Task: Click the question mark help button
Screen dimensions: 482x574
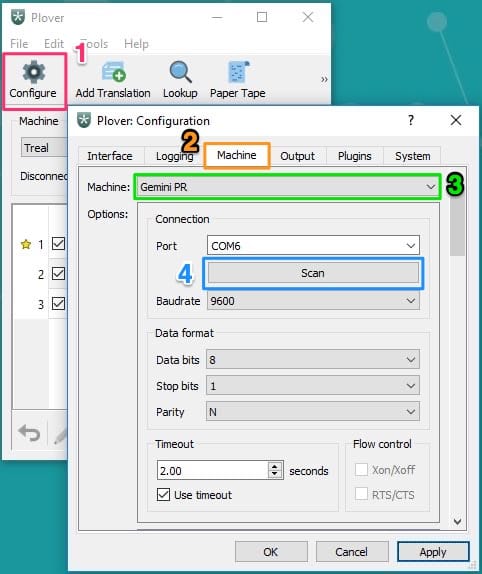Action: point(411,120)
